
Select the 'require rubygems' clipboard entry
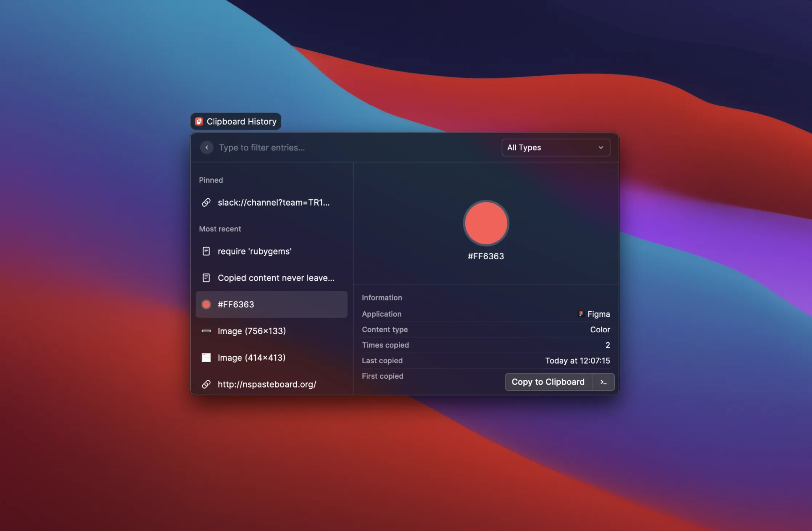[x=254, y=251]
